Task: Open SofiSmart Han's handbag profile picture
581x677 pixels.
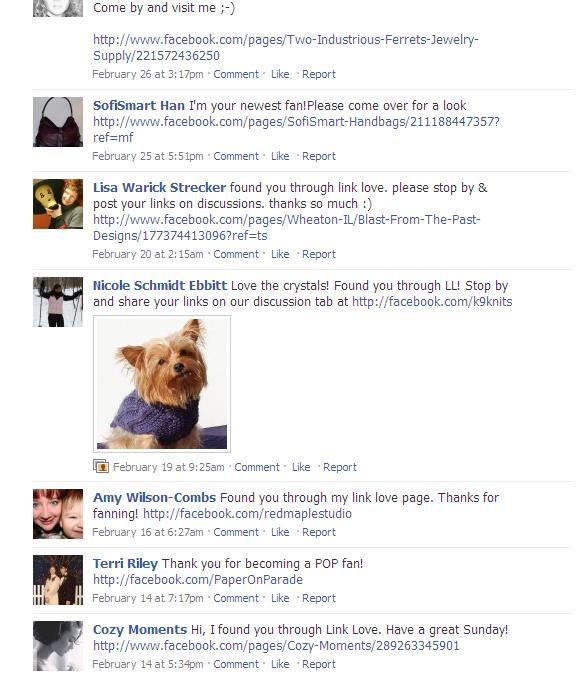Action: coord(58,122)
